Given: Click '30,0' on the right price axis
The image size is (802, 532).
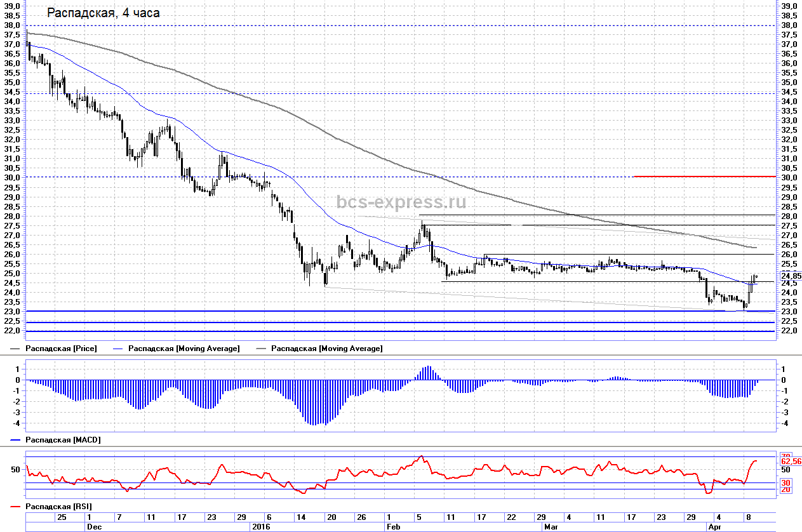Looking at the screenshot, I should 790,178.
